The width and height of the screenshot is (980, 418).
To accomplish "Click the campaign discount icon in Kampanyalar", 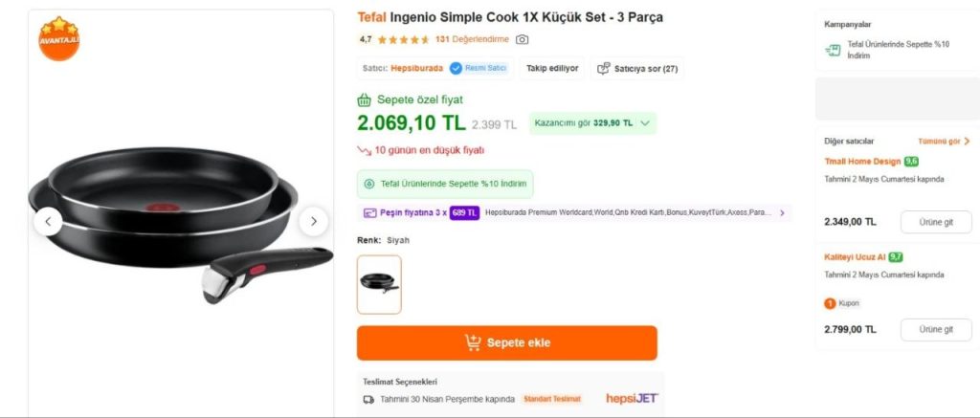I will coord(832,49).
